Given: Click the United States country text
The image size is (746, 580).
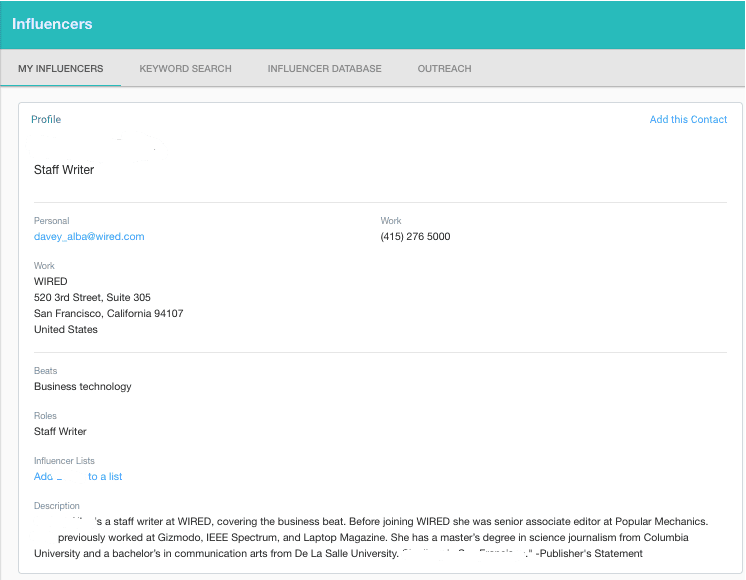Looking at the screenshot, I should click(66, 330).
